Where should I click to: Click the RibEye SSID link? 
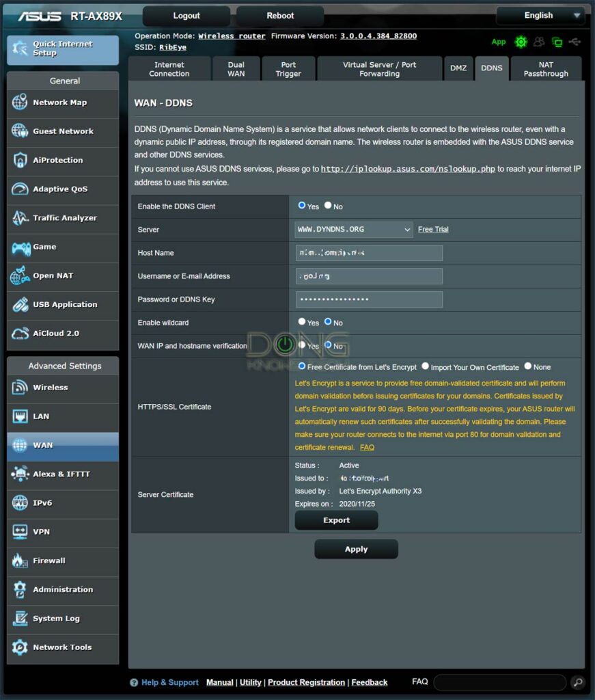tap(173, 47)
